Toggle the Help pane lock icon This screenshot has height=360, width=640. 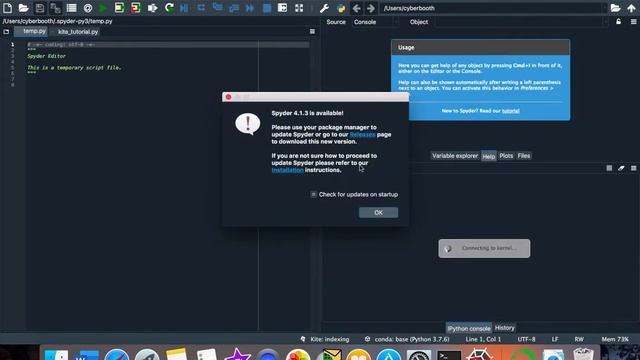pos(618,22)
